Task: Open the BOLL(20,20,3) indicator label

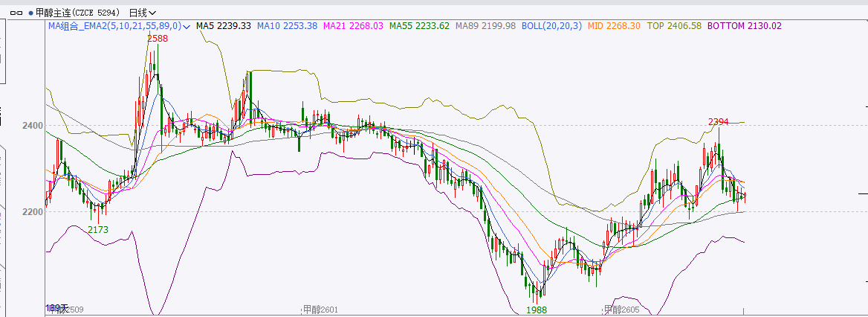Action: click(x=552, y=26)
